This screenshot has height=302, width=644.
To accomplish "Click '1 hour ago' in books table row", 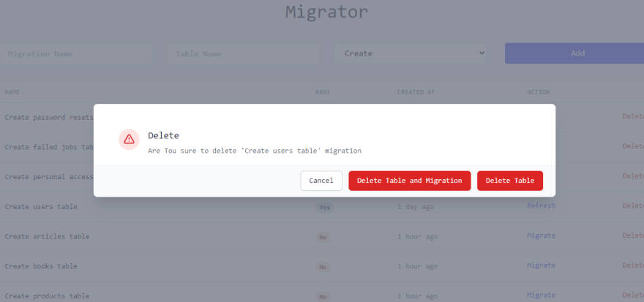I will (x=417, y=266).
